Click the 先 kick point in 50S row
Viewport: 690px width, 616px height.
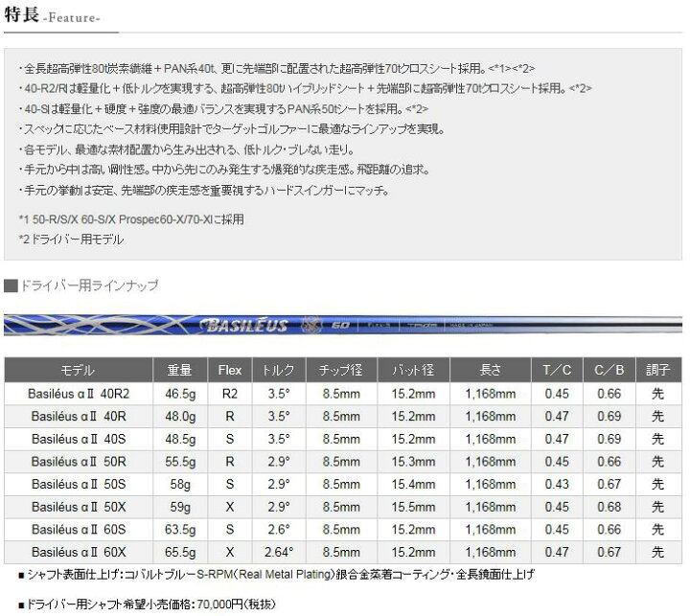tap(658, 485)
